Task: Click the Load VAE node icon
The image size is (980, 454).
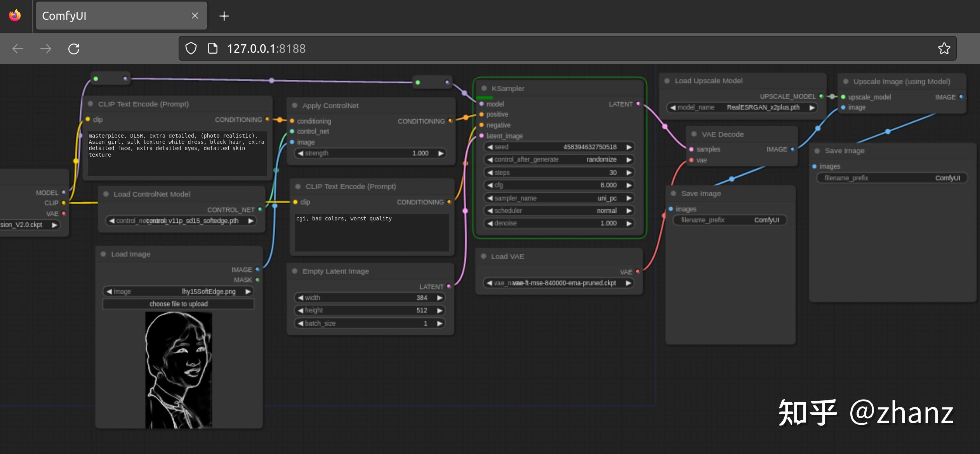Action: click(x=485, y=255)
